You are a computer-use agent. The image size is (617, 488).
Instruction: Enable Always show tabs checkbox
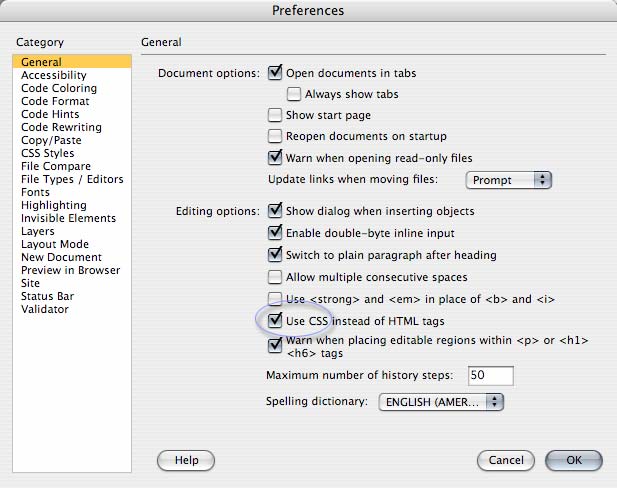point(294,94)
